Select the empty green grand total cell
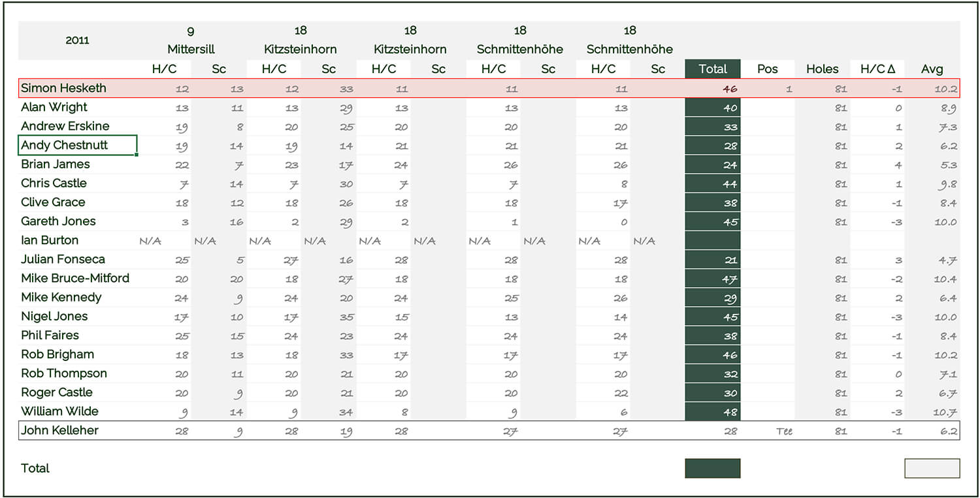980x498 pixels. coord(713,468)
